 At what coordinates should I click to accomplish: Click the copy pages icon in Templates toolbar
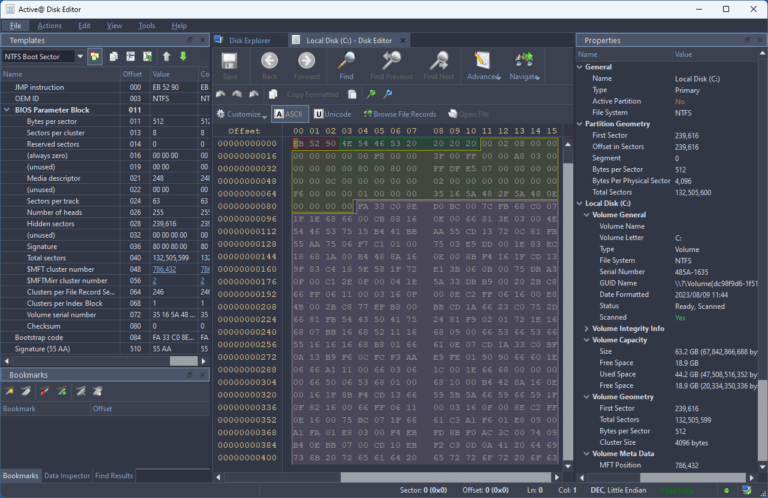tap(114, 57)
